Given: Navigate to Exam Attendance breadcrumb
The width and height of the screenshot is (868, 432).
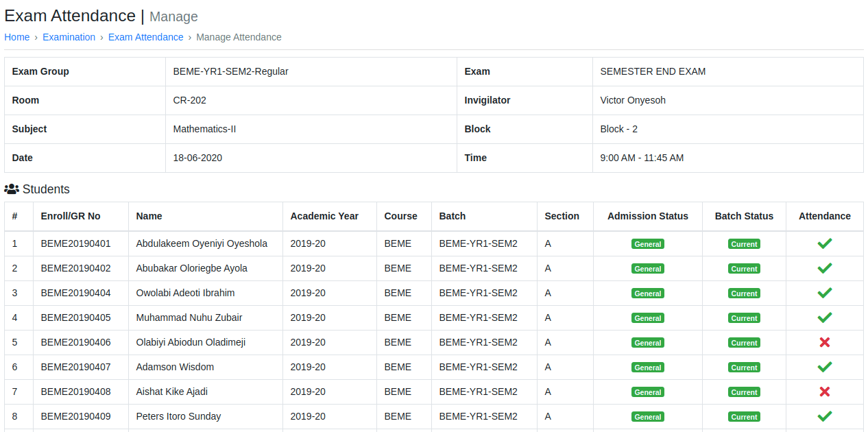Looking at the screenshot, I should [x=145, y=37].
